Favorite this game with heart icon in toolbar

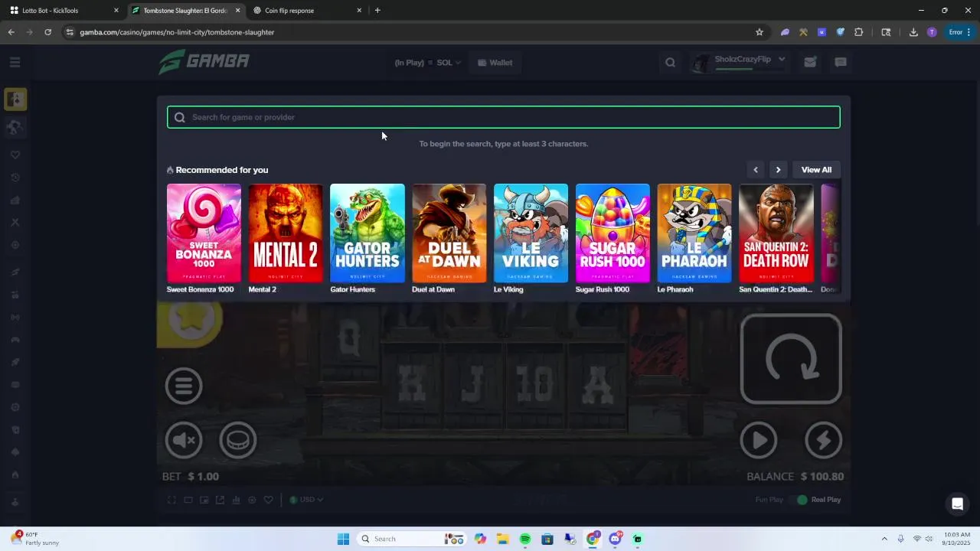tap(268, 500)
